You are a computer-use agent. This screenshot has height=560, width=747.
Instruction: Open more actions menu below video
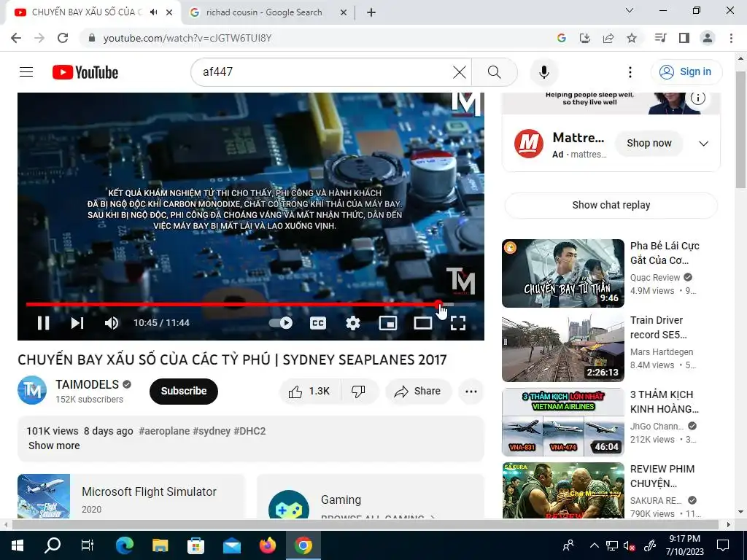(471, 391)
